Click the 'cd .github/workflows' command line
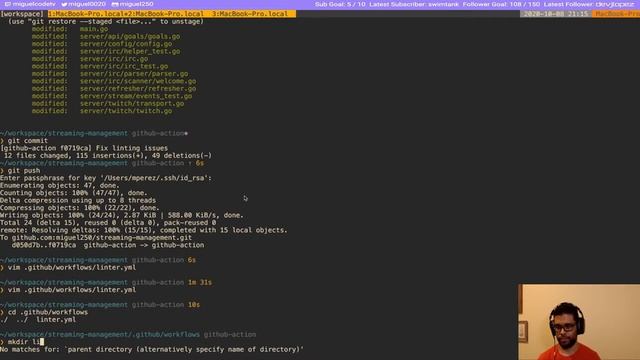This screenshot has width=640, height=360. [44, 312]
